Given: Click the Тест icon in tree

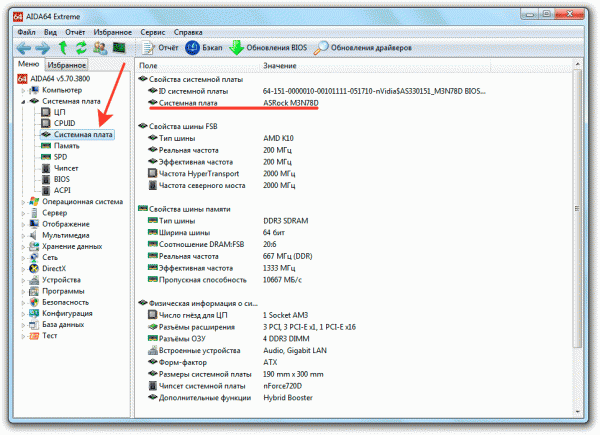Looking at the screenshot, I should pyautogui.click(x=34, y=336).
